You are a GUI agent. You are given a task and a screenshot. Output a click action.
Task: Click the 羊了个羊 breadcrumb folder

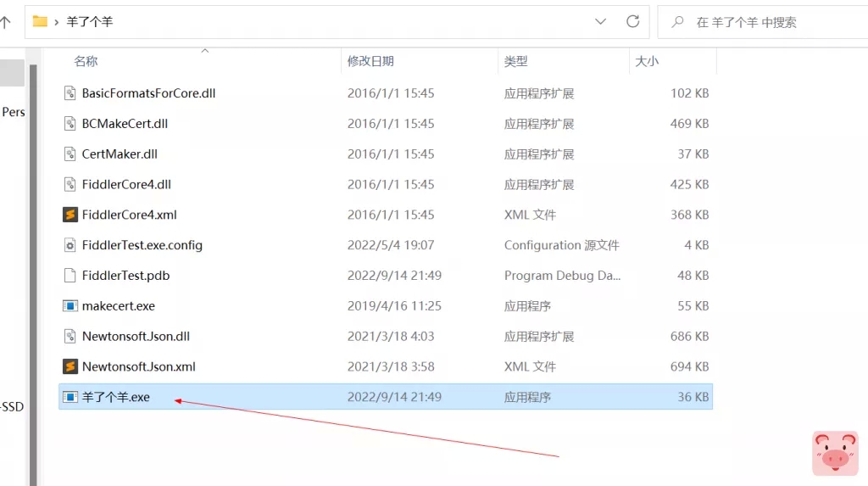tap(90, 22)
